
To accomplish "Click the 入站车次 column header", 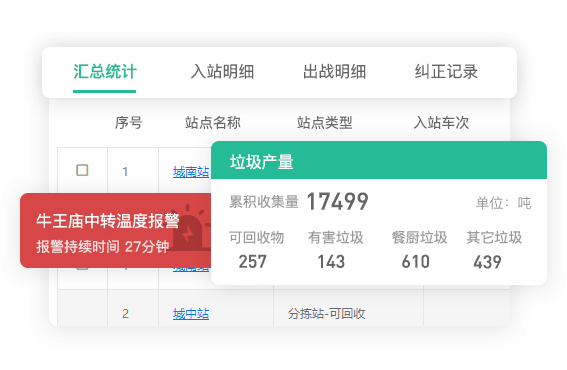I will tap(441, 123).
